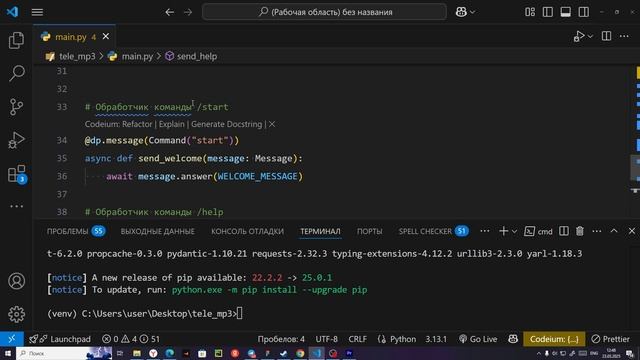Viewport: 640px width, 360px height.
Task: Open the Problems panel tab
Action: (76, 231)
